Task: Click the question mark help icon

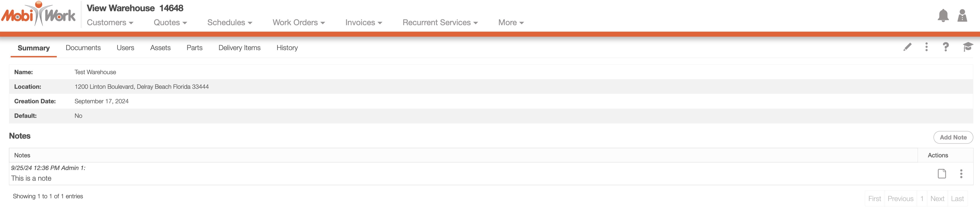Action: (x=945, y=47)
